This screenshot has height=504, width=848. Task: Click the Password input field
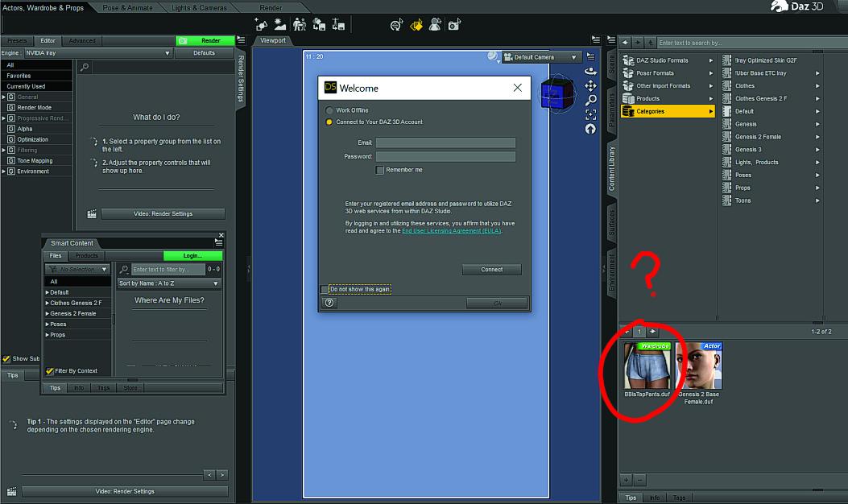point(445,157)
